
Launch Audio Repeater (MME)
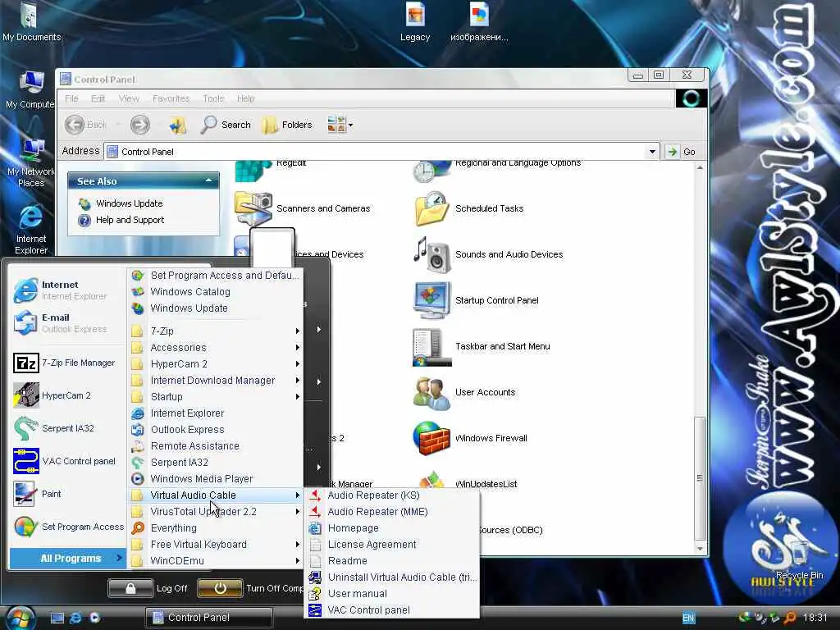(392, 512)
